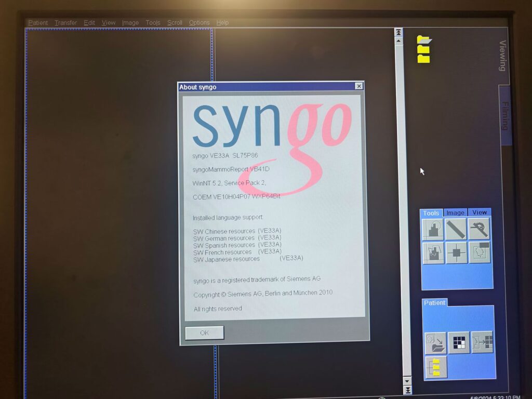Select the freehand ROI tool
The width and height of the screenshot is (532, 399).
434,252
